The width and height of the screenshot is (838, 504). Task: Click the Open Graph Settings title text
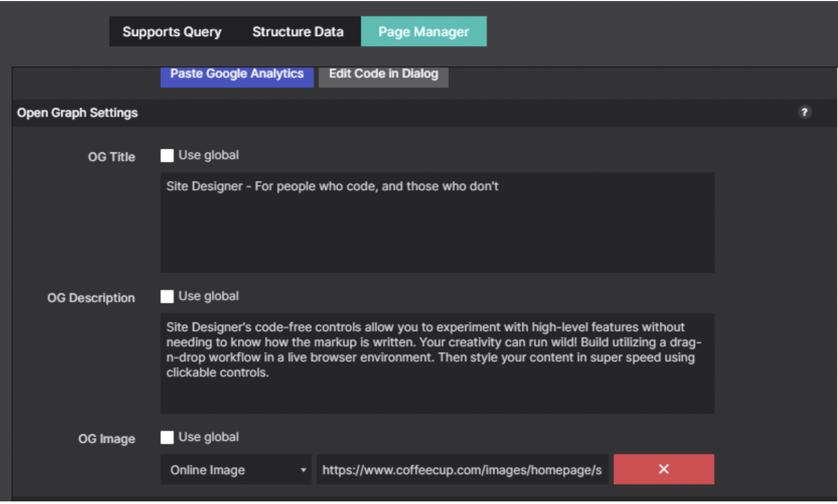[x=77, y=113]
